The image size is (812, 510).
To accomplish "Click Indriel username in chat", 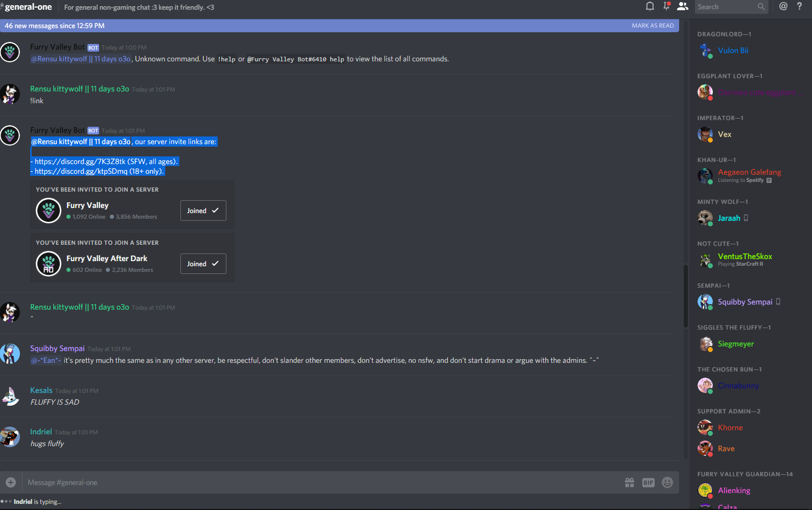I will [x=41, y=432].
